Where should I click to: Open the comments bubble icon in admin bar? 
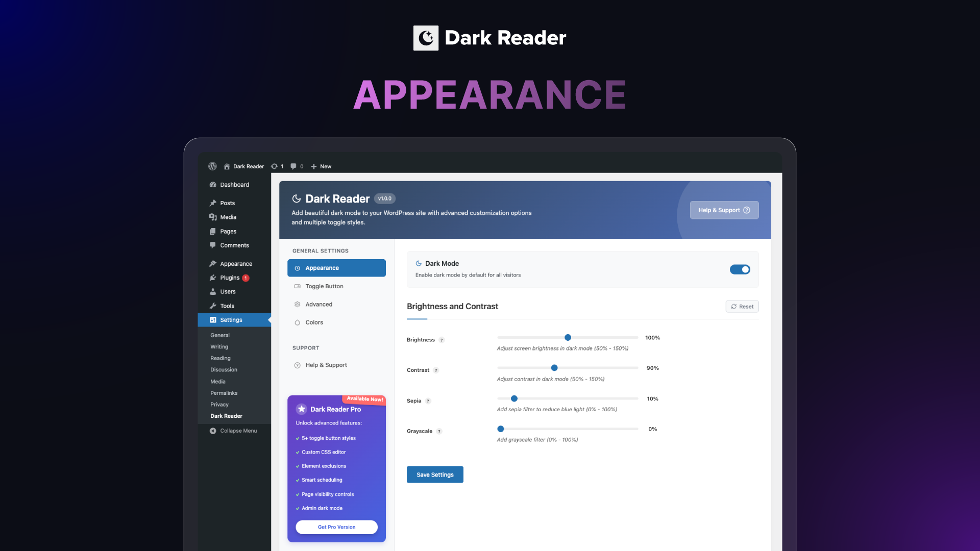point(293,166)
